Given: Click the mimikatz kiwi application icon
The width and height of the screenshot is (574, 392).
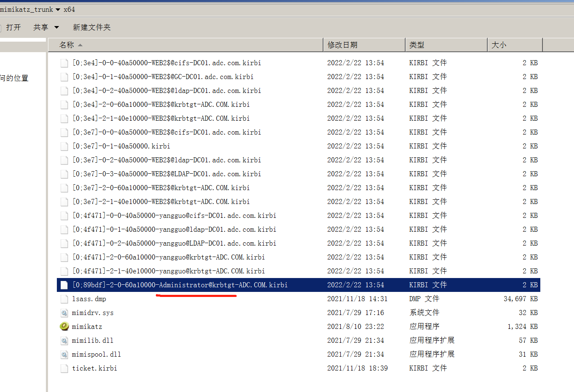Looking at the screenshot, I should click(64, 326).
